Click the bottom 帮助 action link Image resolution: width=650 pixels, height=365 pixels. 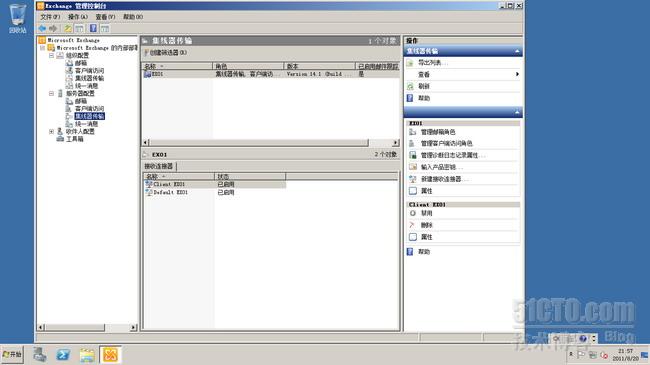(x=424, y=252)
